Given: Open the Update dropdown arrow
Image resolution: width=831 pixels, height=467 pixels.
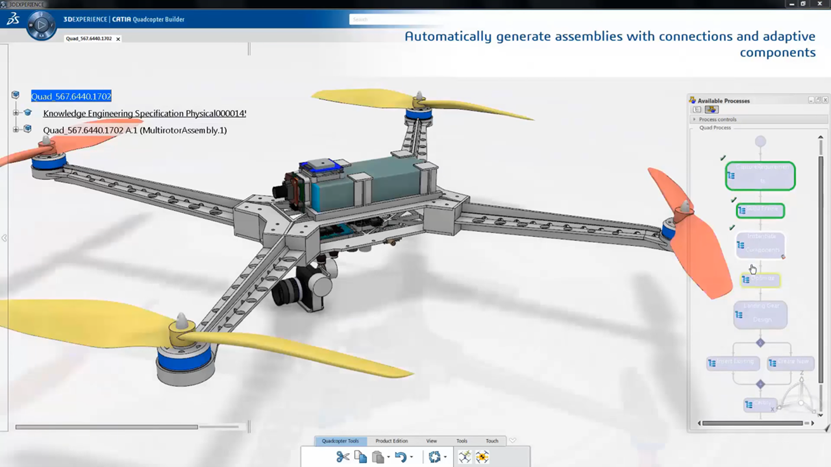Looking at the screenshot, I should [445, 457].
